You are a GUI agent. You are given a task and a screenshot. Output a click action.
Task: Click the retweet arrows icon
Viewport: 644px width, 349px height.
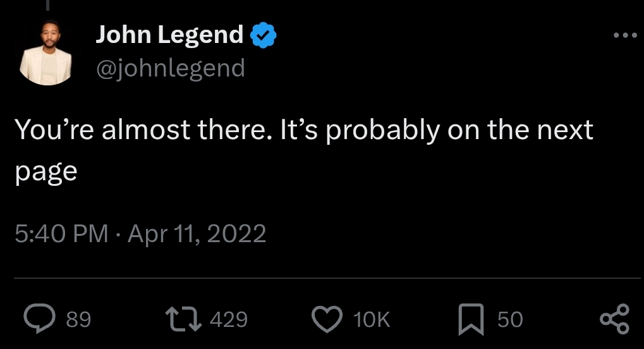coord(182,319)
